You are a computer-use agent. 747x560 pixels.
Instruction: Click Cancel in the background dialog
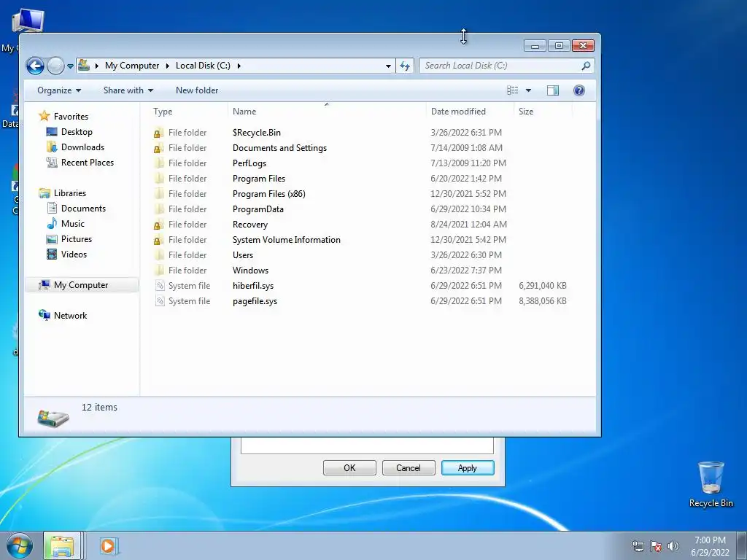click(409, 467)
